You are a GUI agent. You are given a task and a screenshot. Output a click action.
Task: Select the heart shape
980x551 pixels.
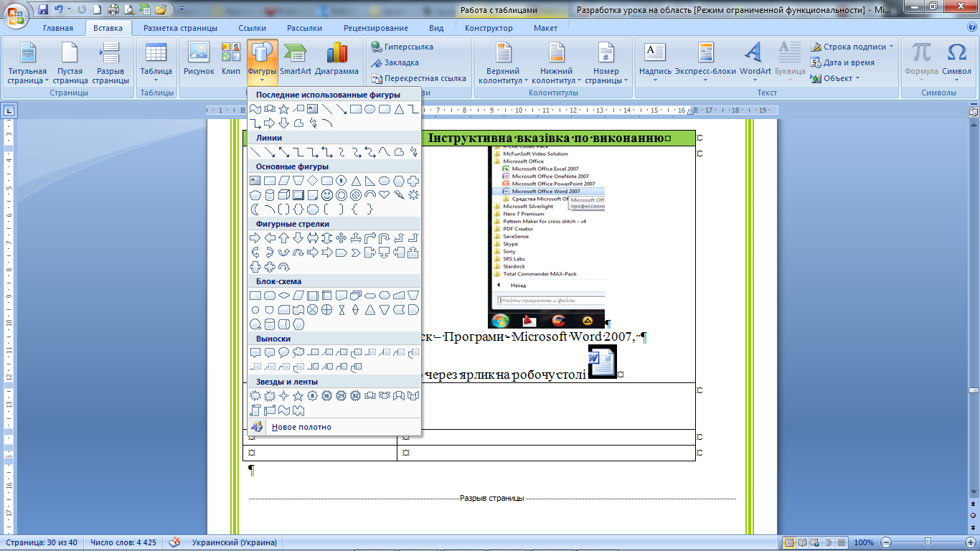tap(384, 195)
